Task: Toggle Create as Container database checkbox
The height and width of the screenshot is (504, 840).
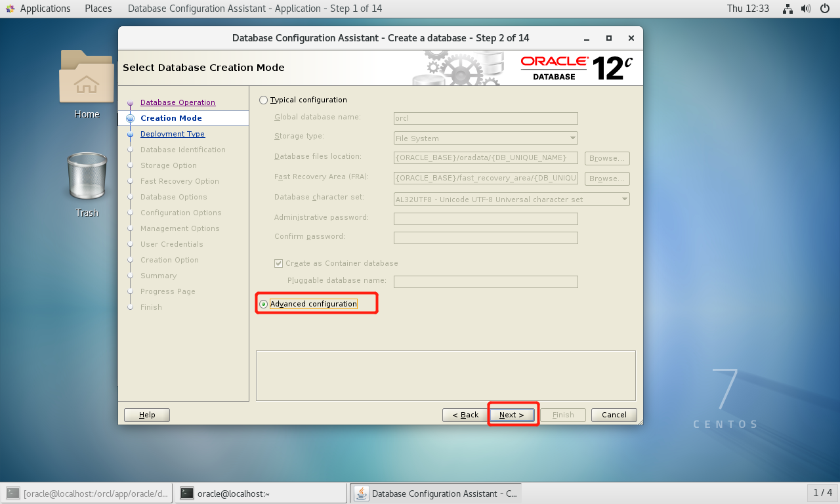Action: pyautogui.click(x=278, y=263)
